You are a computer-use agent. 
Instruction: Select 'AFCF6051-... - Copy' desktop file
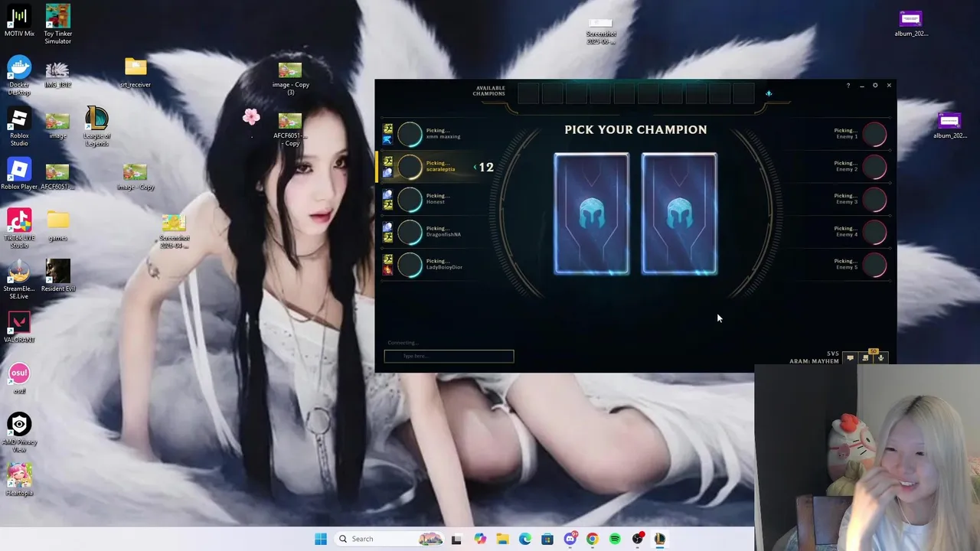[290, 130]
